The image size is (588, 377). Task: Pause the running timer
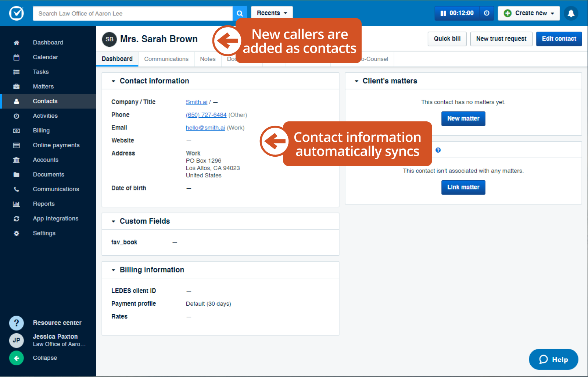click(442, 13)
